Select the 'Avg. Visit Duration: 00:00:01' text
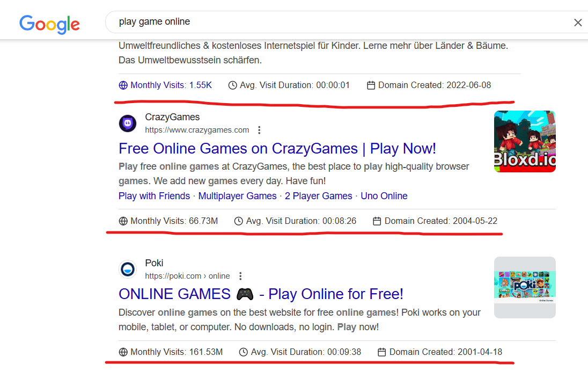The image size is (588, 371). click(x=295, y=85)
